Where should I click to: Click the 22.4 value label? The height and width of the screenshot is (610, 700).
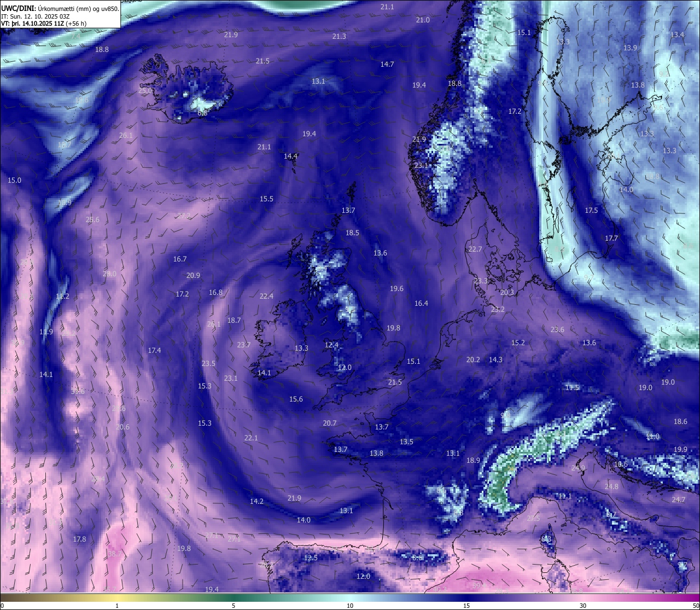click(266, 296)
